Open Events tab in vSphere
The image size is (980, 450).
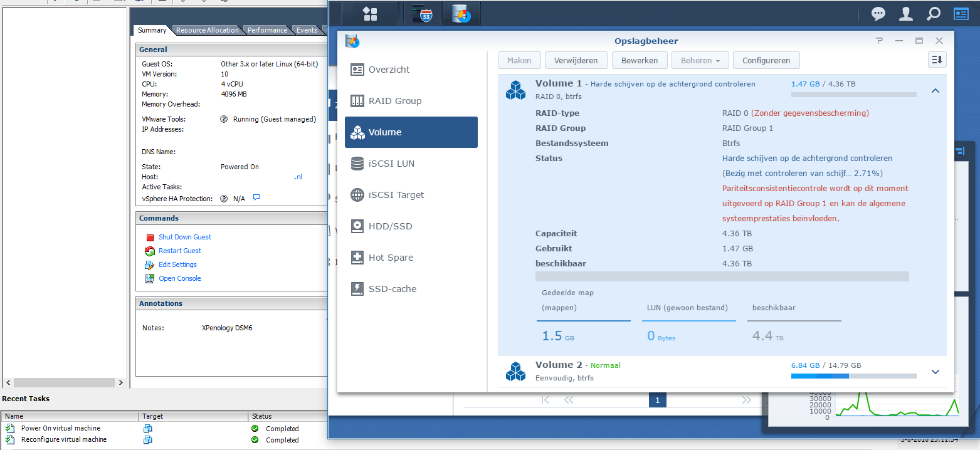pyautogui.click(x=307, y=30)
